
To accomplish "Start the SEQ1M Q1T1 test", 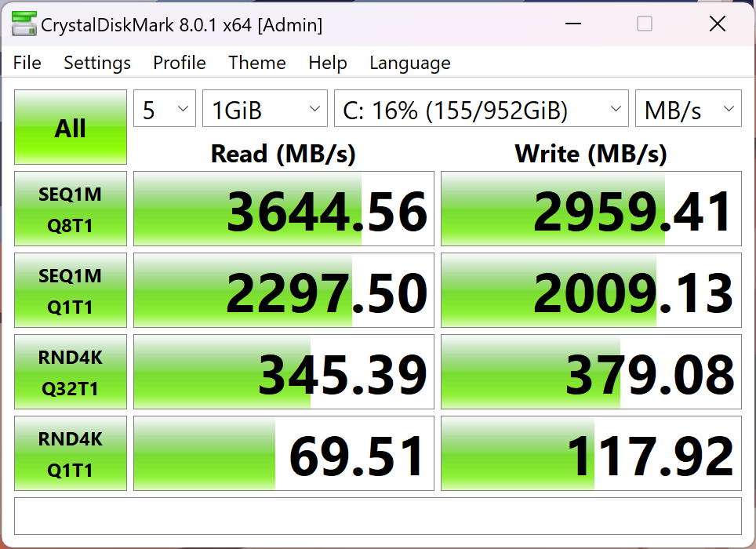I will (71, 290).
